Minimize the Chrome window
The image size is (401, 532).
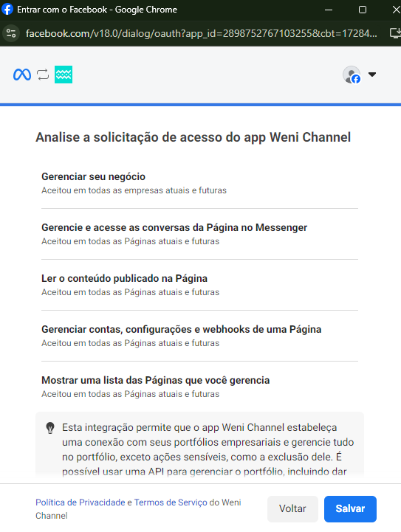(329, 10)
